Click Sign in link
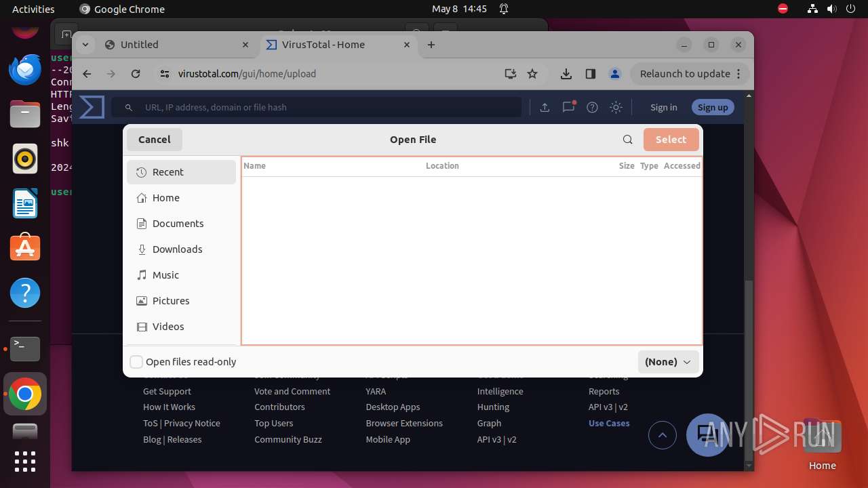This screenshot has height=488, width=868. 663,107
